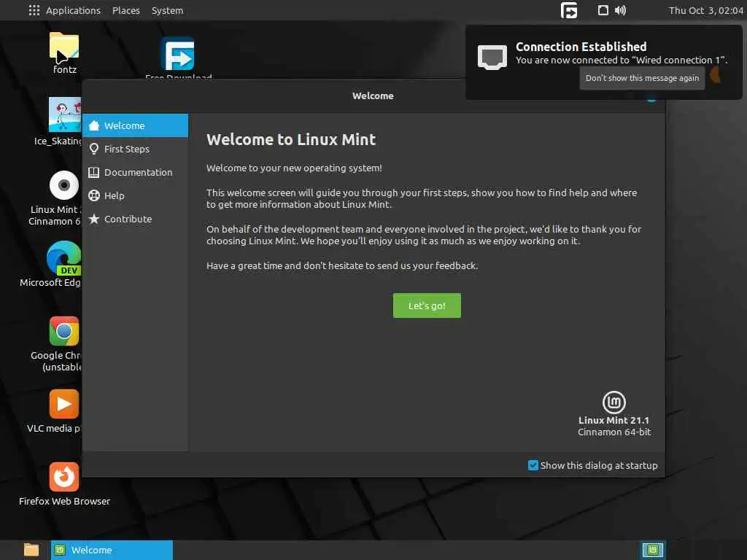Image resolution: width=747 pixels, height=560 pixels.
Task: Click the clock Thu Oct 3, 02:04
Action: pos(705,10)
